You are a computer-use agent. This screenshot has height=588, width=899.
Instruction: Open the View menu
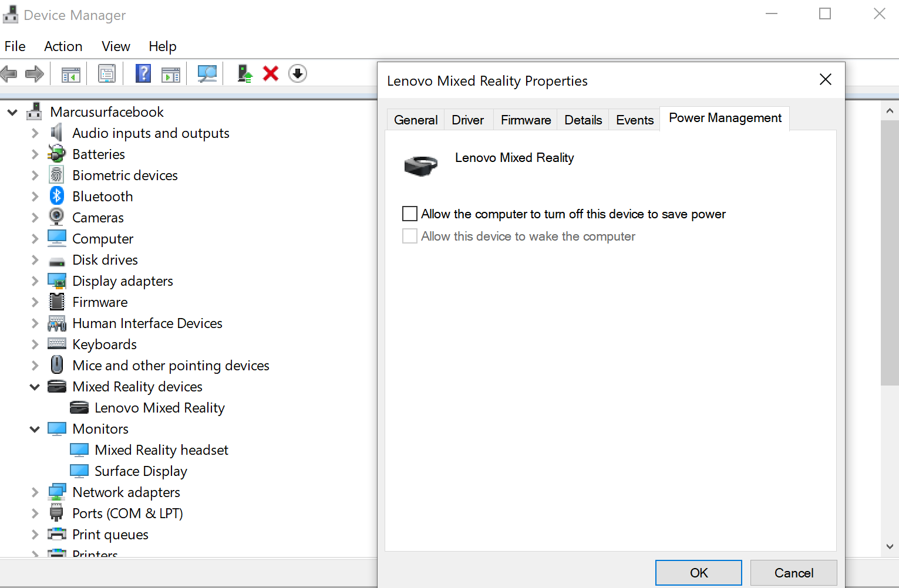coord(116,46)
